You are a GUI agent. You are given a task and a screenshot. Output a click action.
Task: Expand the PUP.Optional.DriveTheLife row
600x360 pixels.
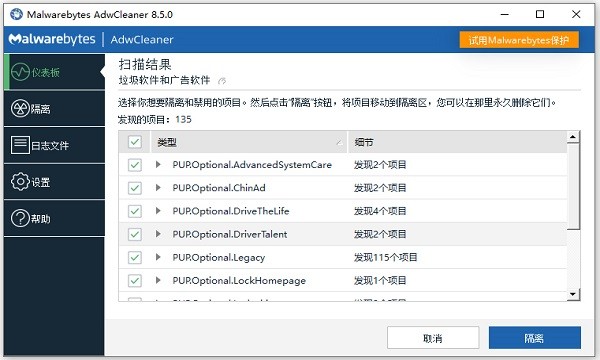[x=158, y=211]
